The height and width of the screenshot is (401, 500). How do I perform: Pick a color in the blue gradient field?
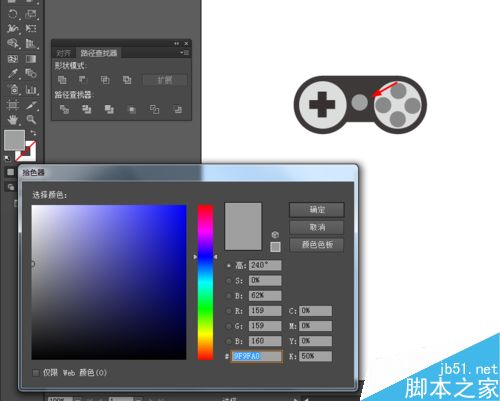click(x=109, y=282)
